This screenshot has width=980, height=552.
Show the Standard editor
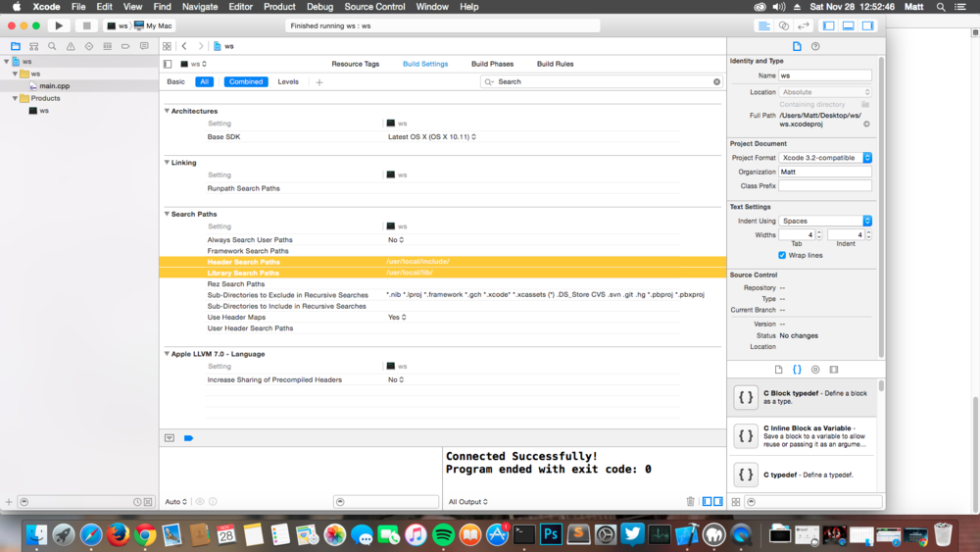click(x=763, y=25)
